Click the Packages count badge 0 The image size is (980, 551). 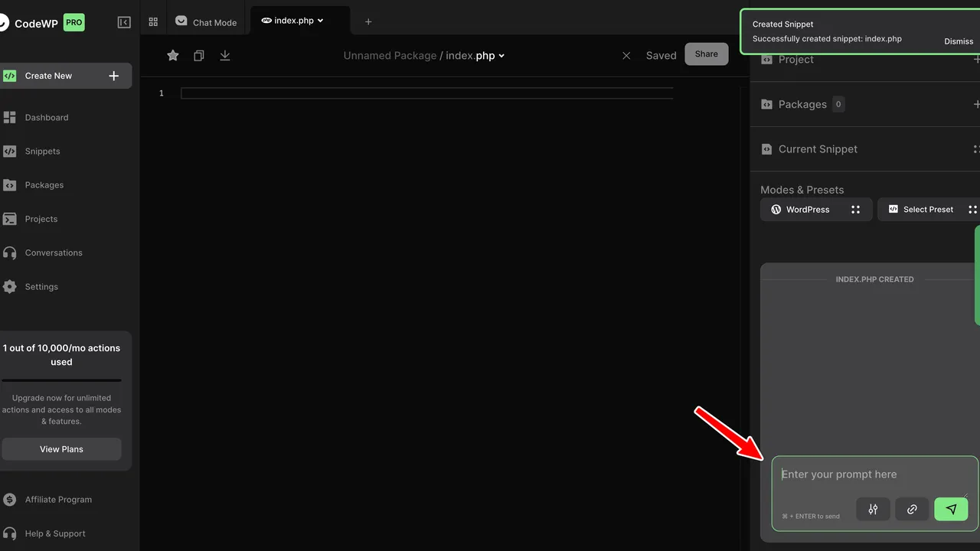tap(838, 104)
